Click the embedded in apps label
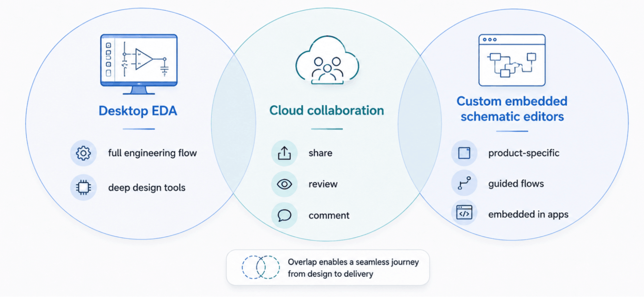This screenshot has height=297, width=644. click(x=528, y=215)
